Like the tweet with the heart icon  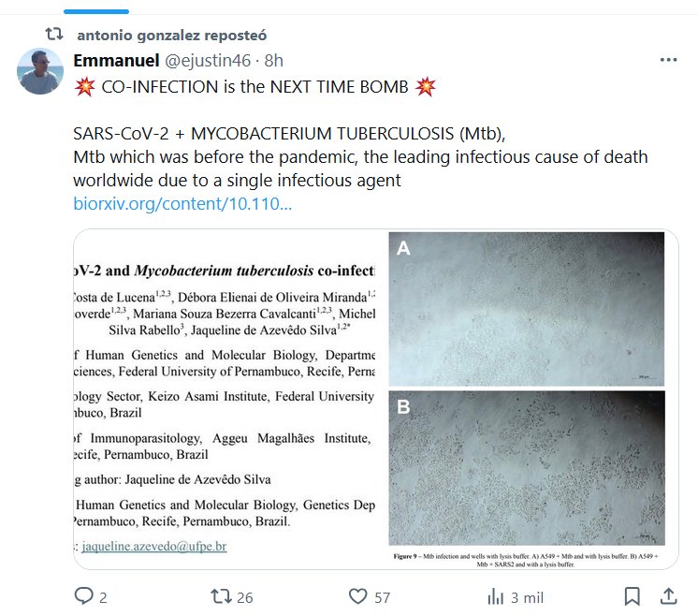tap(358, 596)
